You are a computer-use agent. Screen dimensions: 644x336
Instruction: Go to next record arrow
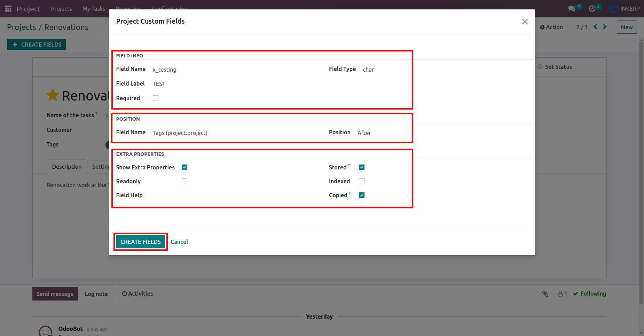coord(605,27)
